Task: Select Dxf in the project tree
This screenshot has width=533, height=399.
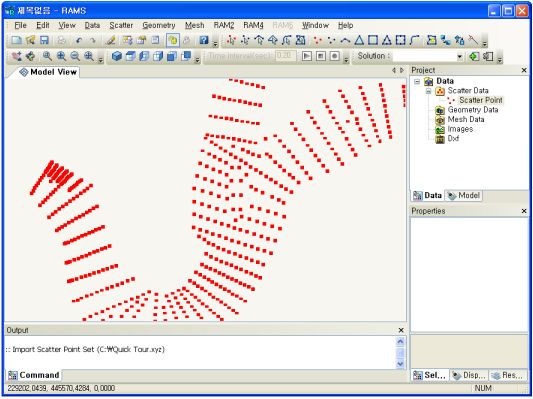Action: pyautogui.click(x=453, y=139)
